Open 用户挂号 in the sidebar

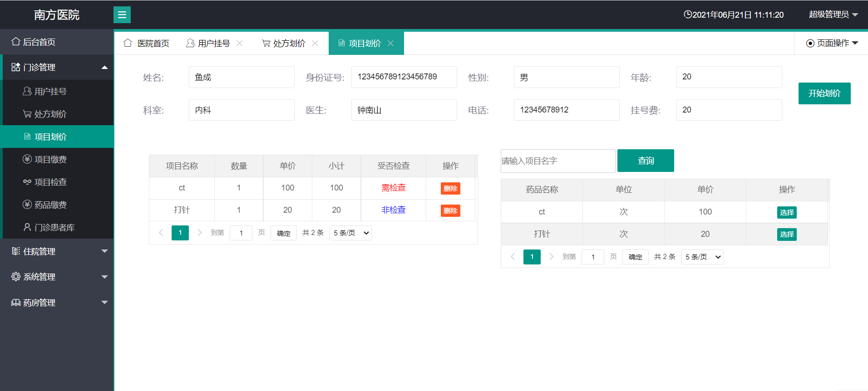[57, 91]
